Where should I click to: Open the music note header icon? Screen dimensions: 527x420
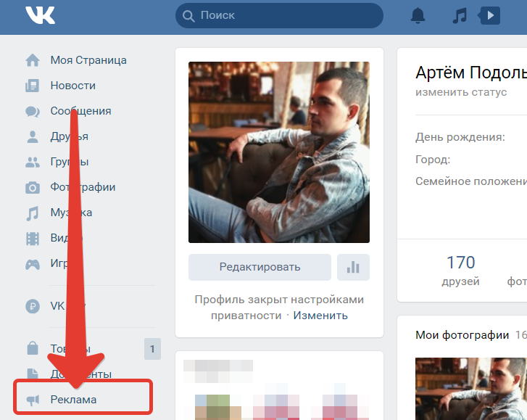[x=460, y=16]
